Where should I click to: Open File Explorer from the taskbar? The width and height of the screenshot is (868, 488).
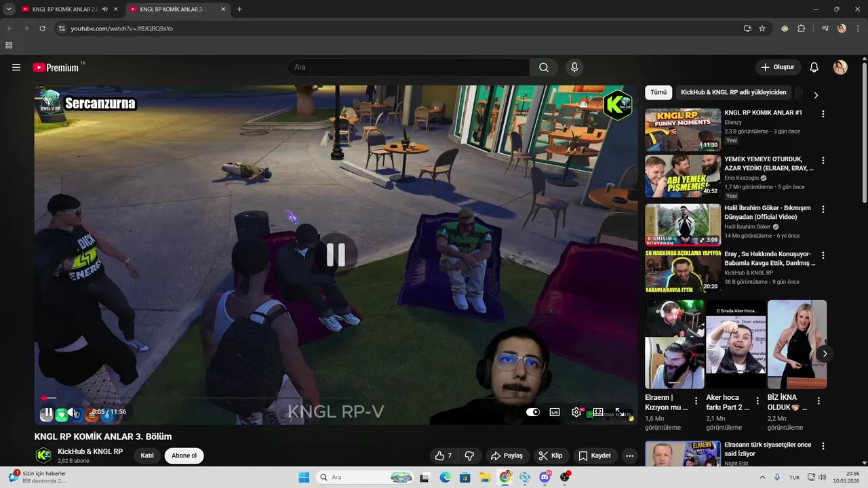point(485,477)
